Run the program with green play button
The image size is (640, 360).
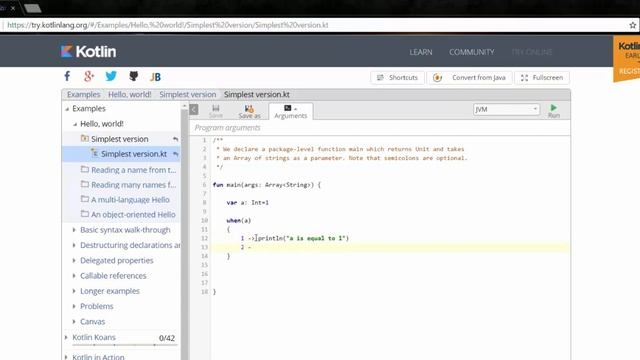[x=553, y=111]
